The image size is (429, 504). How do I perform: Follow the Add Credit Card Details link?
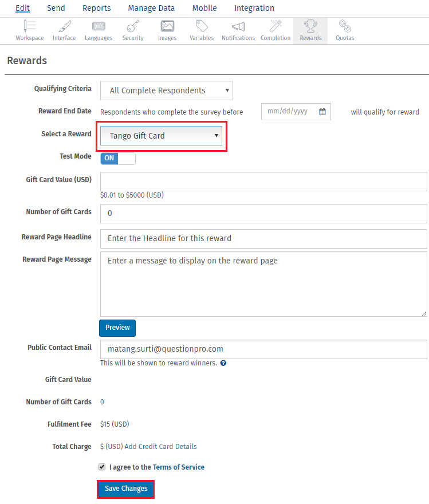coord(160,447)
